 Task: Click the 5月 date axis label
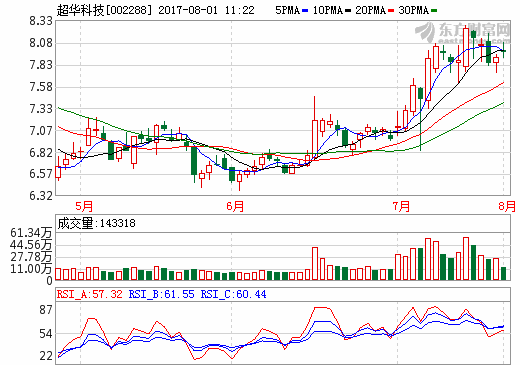pyautogui.click(x=84, y=206)
